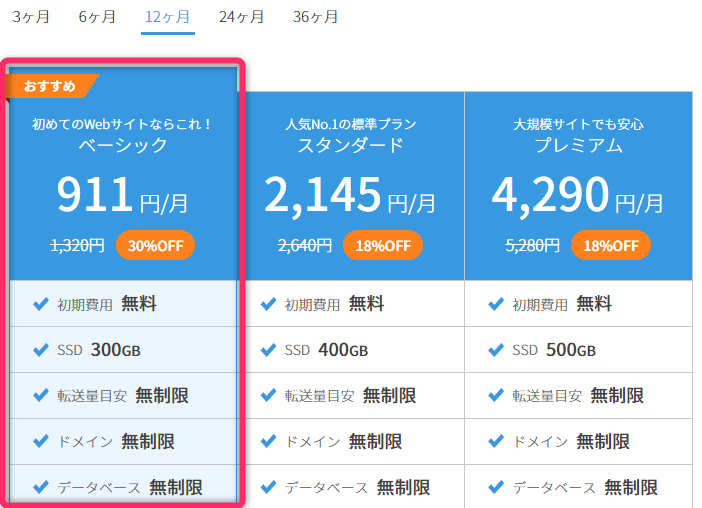Click the 18%OFF badge on プレミアム
702x508 pixels.
click(x=611, y=245)
